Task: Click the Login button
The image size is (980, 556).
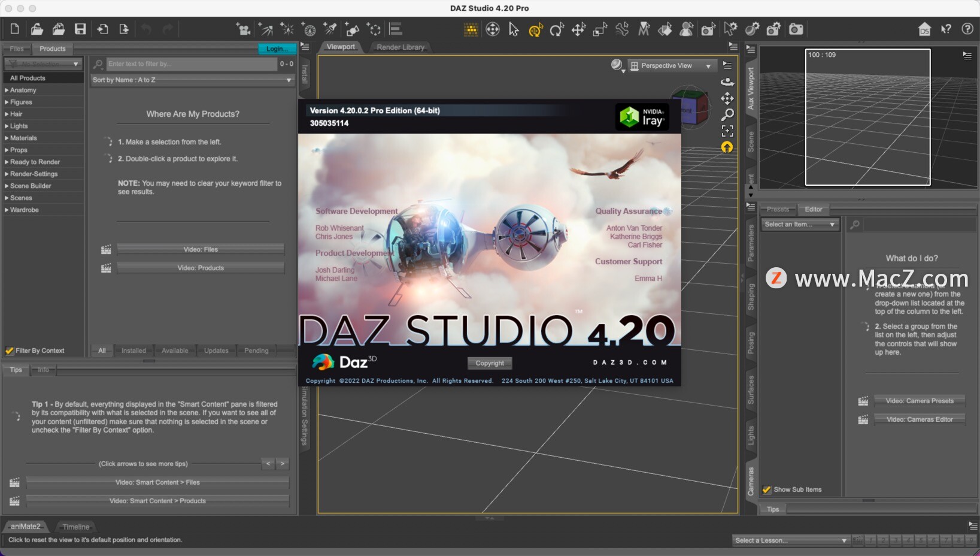Action: (x=277, y=49)
